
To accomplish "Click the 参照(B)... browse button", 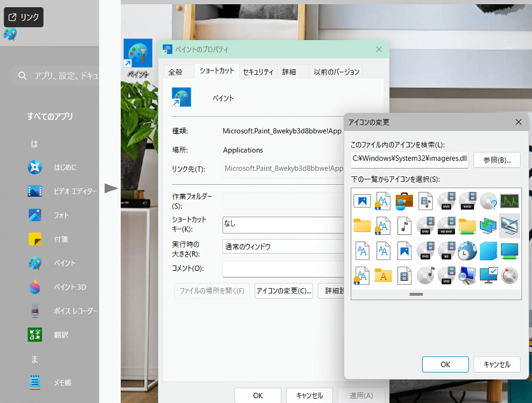I will click(497, 160).
